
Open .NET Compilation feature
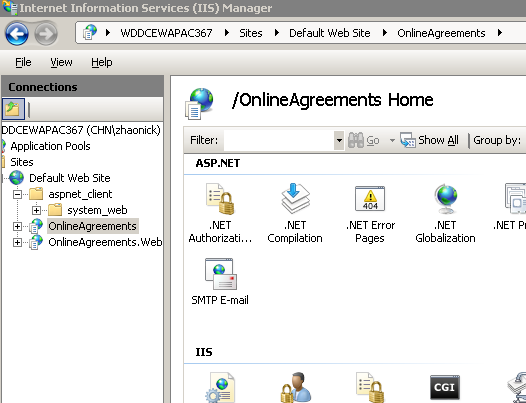tap(295, 199)
